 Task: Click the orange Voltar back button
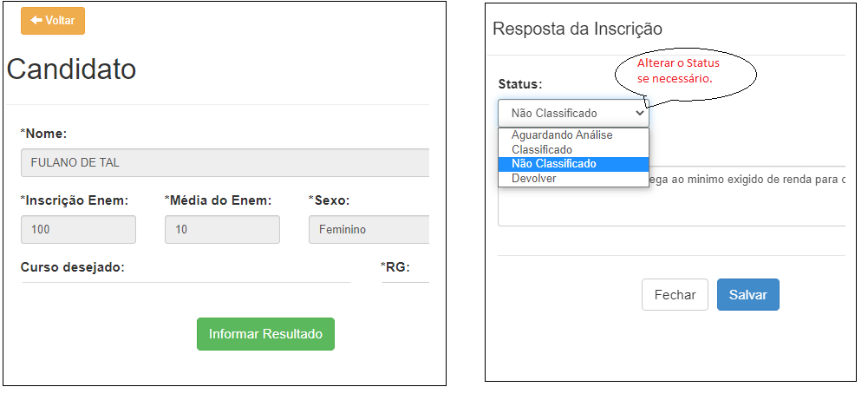[53, 21]
